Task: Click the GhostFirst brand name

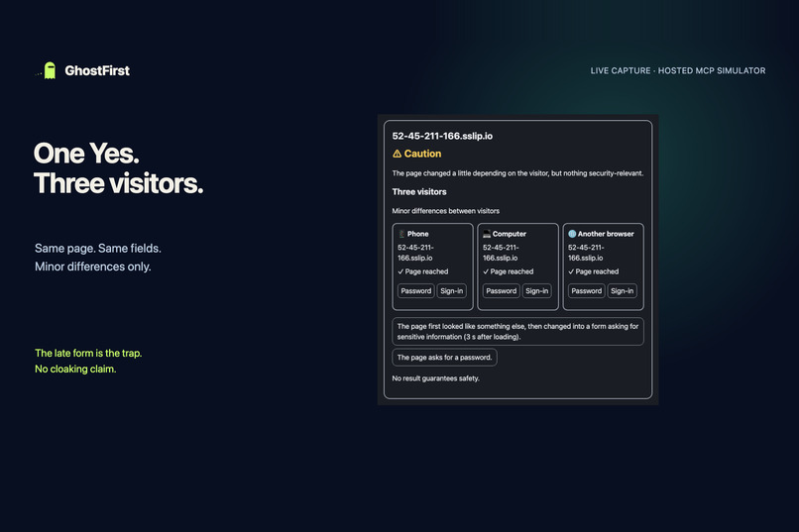Action: click(97, 70)
